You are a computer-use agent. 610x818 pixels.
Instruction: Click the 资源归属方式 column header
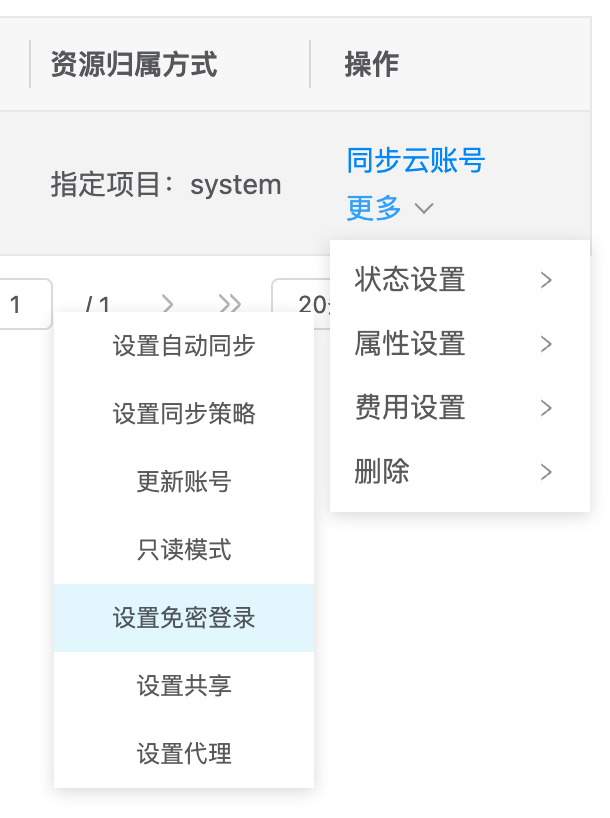(x=134, y=65)
